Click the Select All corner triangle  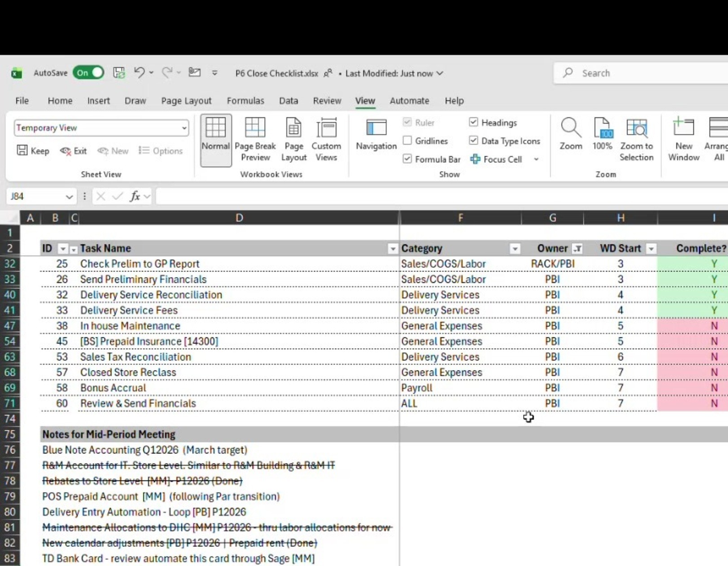pos(10,218)
